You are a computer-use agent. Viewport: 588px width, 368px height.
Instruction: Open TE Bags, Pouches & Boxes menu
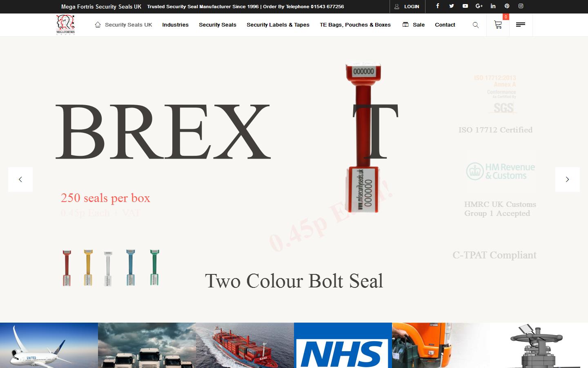tap(355, 25)
